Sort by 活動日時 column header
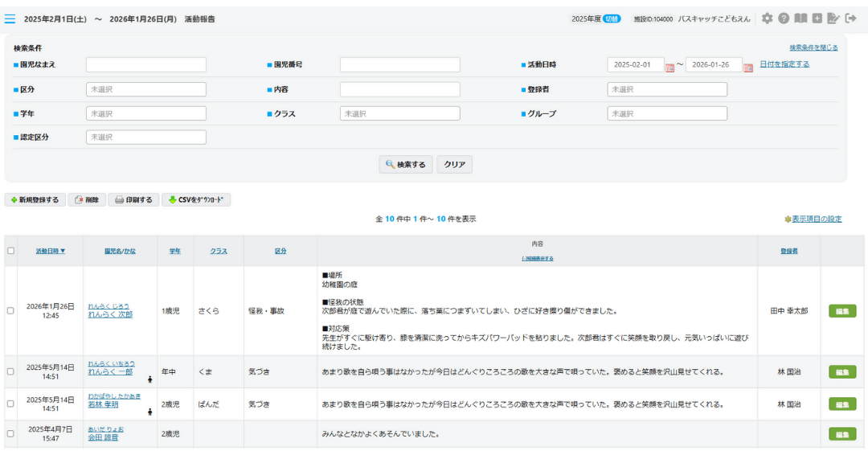 (51, 251)
